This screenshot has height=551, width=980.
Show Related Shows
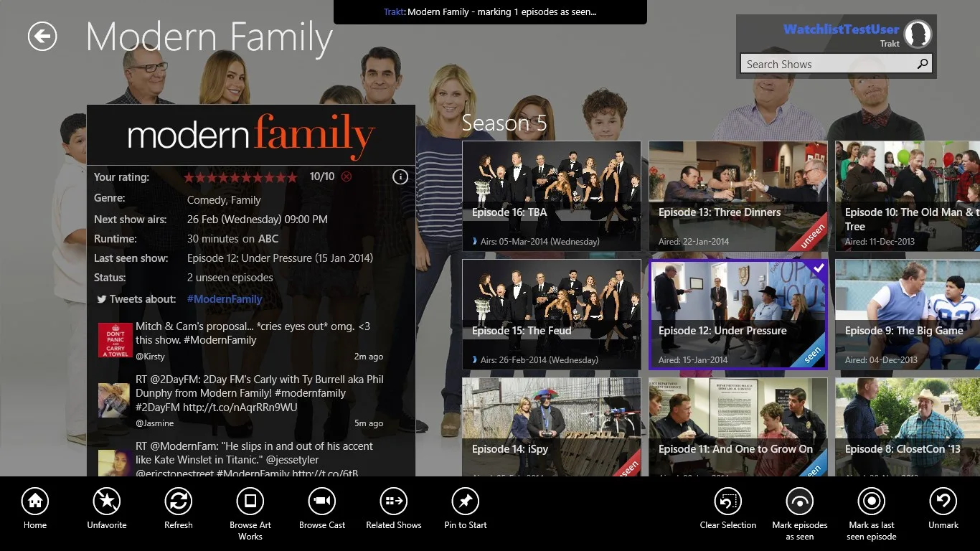point(394,501)
